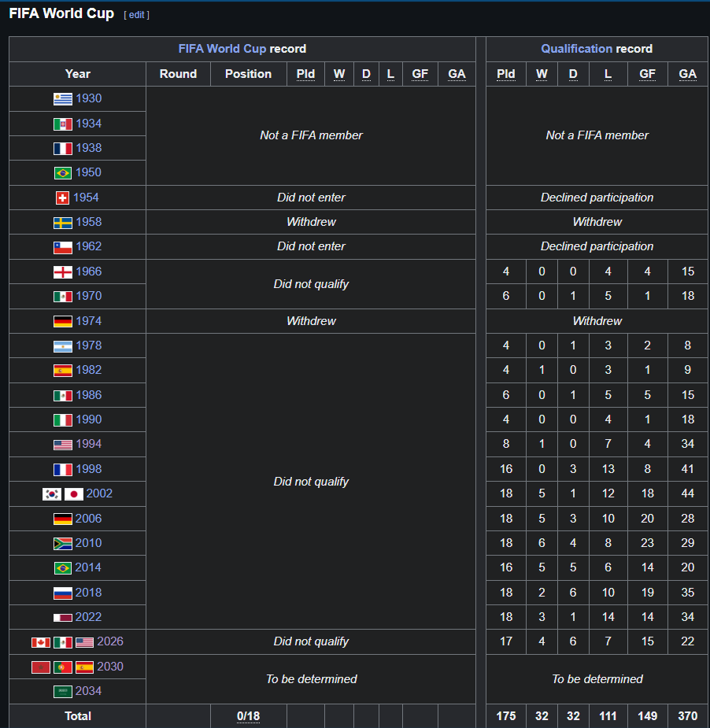Click the Portugal flag beside 2030
The image size is (710, 728).
click(63, 667)
